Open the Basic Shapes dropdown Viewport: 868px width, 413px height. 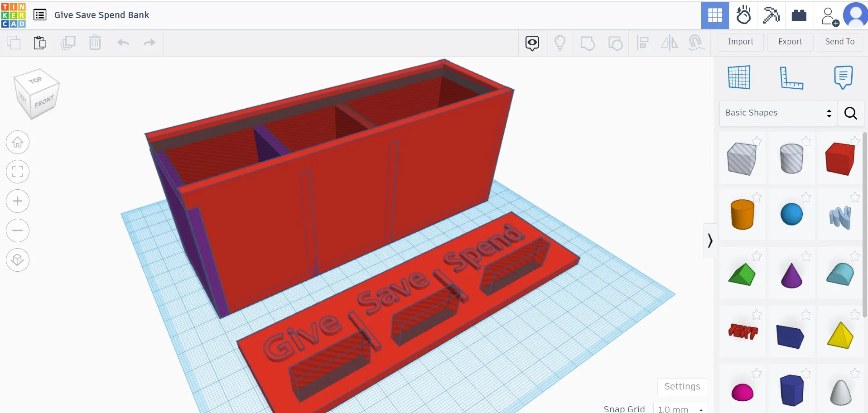(x=778, y=113)
